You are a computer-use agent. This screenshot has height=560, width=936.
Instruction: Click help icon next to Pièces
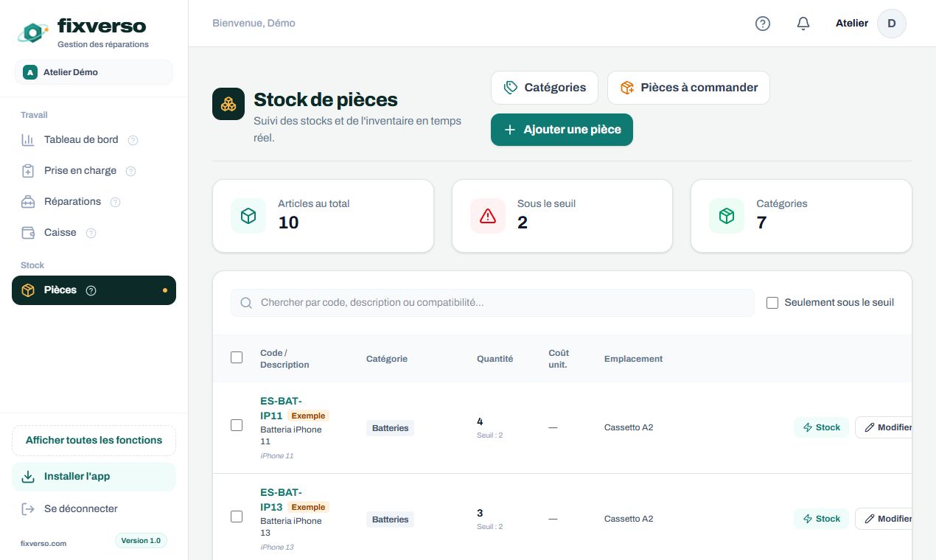click(x=91, y=290)
